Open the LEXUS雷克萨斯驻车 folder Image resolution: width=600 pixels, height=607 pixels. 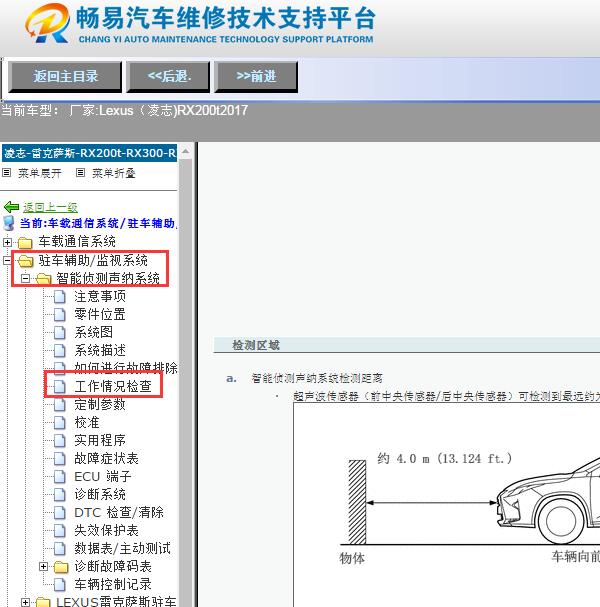tap(116, 602)
